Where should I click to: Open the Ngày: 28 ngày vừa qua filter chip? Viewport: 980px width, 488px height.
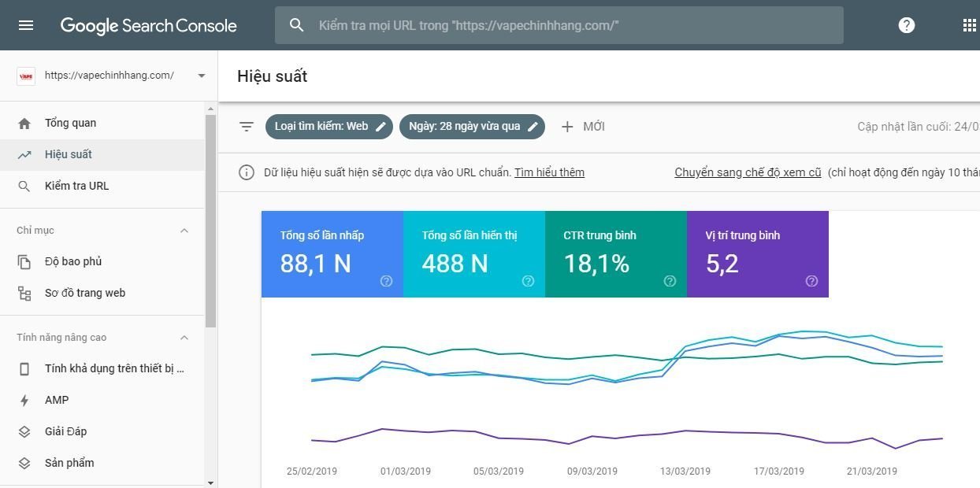pyautogui.click(x=472, y=126)
